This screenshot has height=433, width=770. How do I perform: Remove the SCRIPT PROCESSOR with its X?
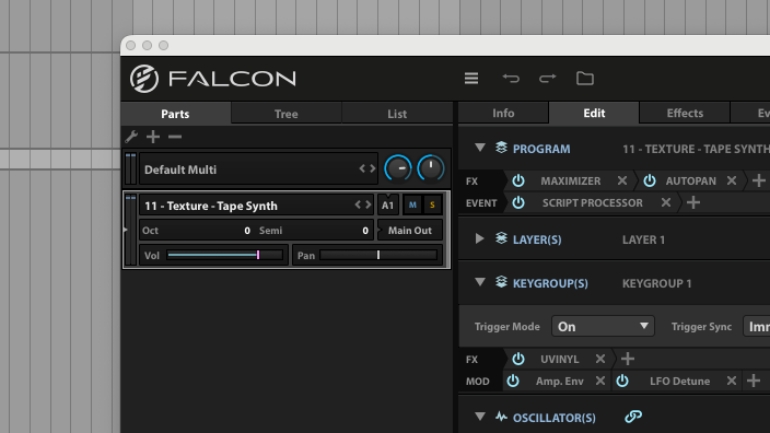[x=666, y=202]
